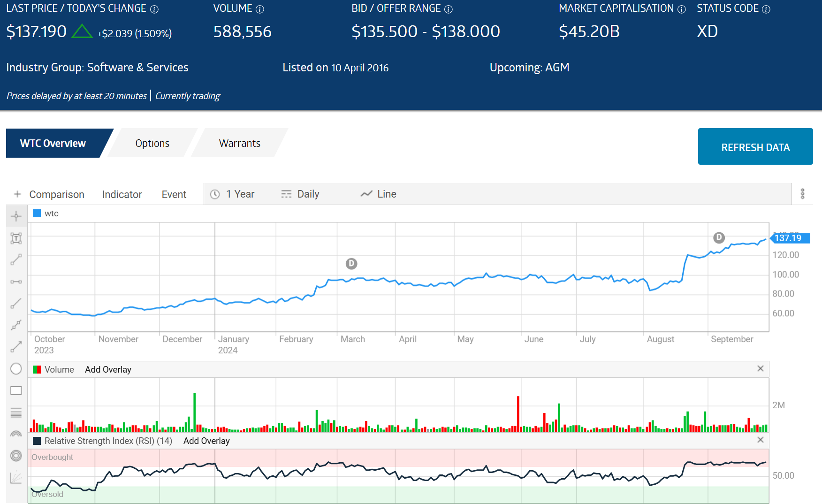The height and width of the screenshot is (504, 822).
Task: Click the Listed on 10 April 2016 text
Action: tap(335, 68)
